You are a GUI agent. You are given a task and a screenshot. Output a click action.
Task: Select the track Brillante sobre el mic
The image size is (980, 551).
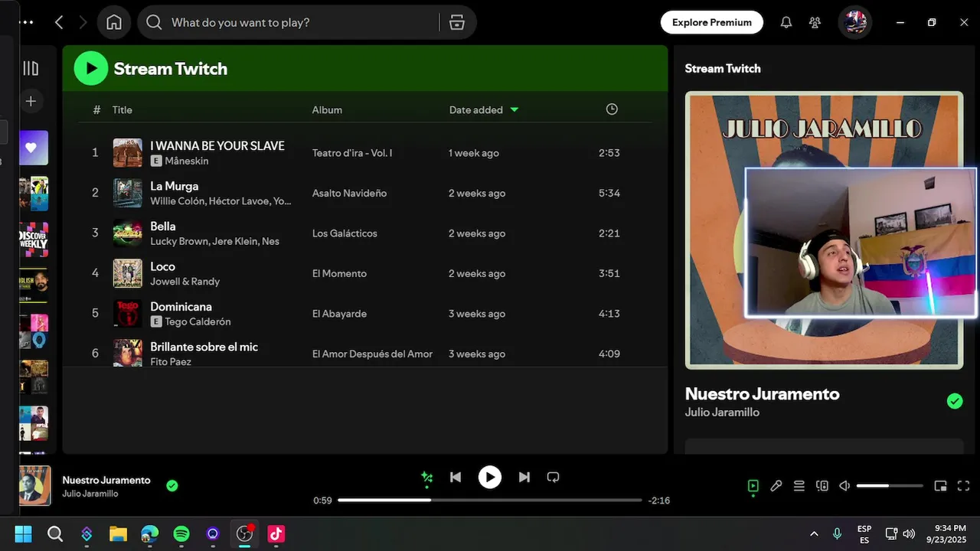pyautogui.click(x=204, y=347)
